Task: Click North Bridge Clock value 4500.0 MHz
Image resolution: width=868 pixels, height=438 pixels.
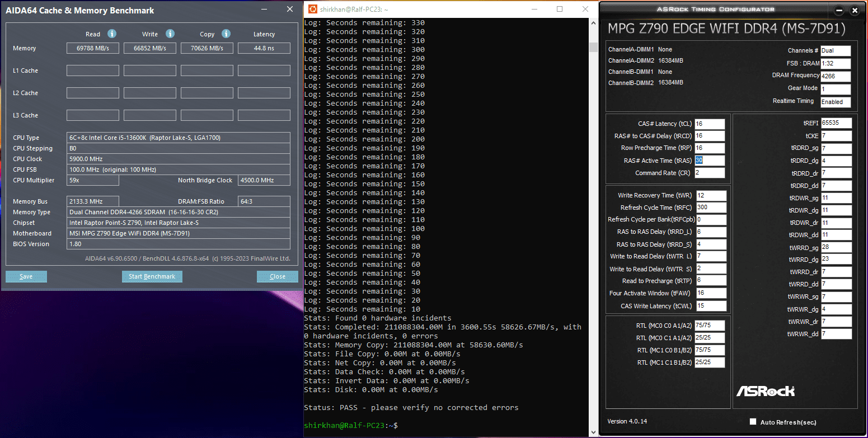Action: 264,181
